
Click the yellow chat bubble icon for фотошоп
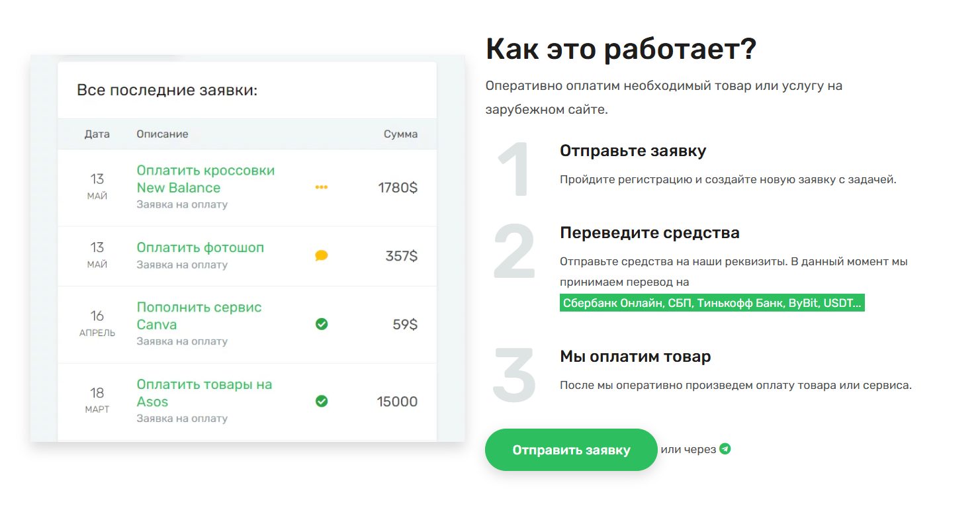pyautogui.click(x=322, y=255)
